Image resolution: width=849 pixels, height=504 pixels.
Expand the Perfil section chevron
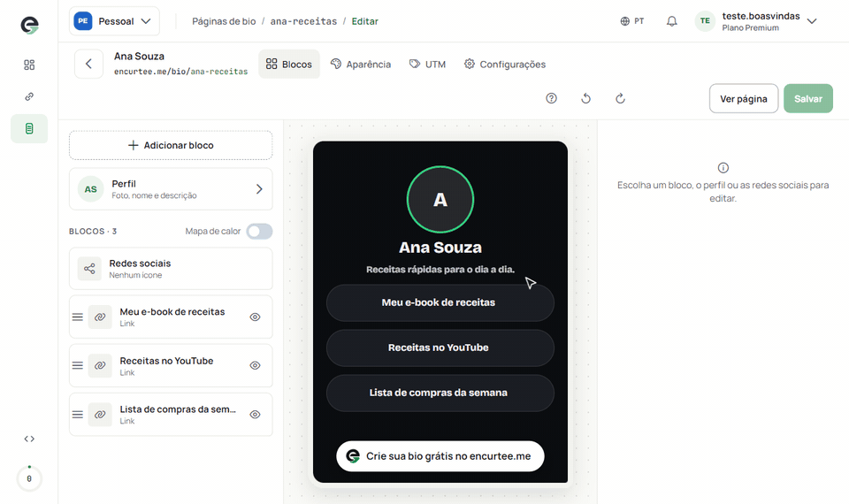point(259,189)
